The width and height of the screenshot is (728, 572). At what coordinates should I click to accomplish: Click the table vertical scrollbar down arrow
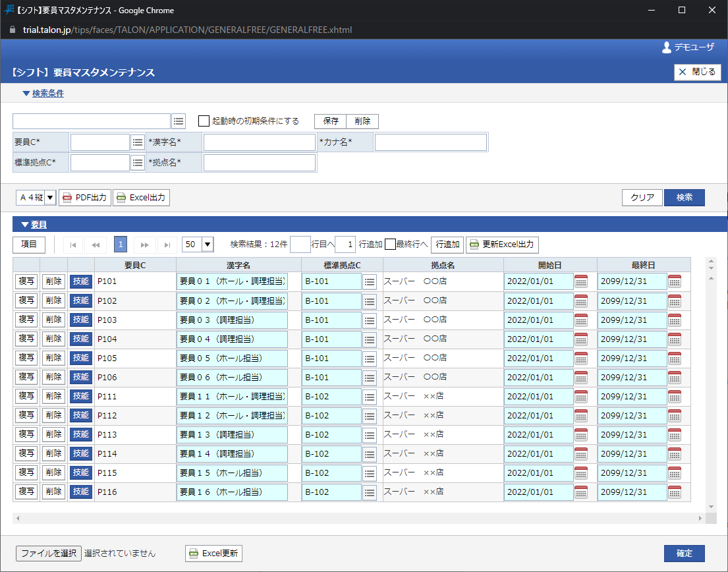pyautogui.click(x=711, y=507)
